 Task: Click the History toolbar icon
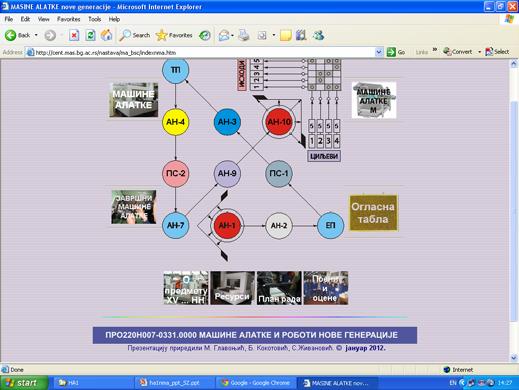(x=205, y=35)
